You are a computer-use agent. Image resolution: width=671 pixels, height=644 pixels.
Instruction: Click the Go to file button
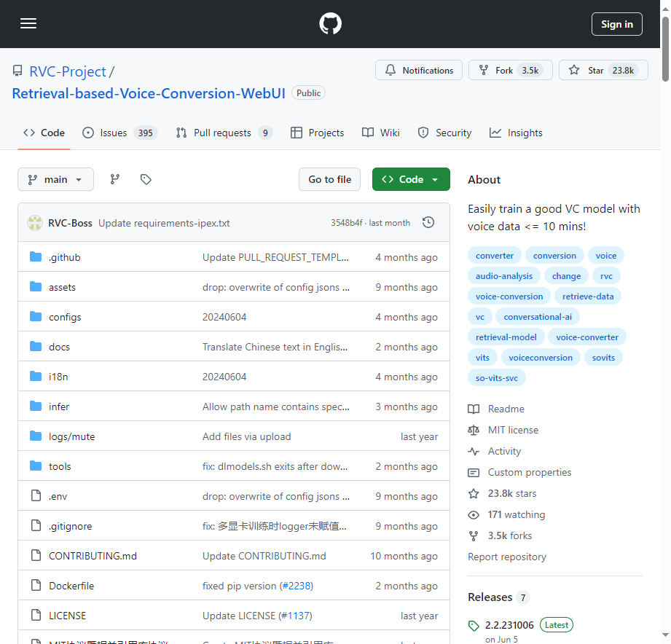tap(329, 179)
